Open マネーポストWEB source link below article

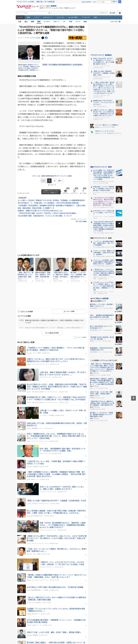pyautogui.click(x=81, y=222)
